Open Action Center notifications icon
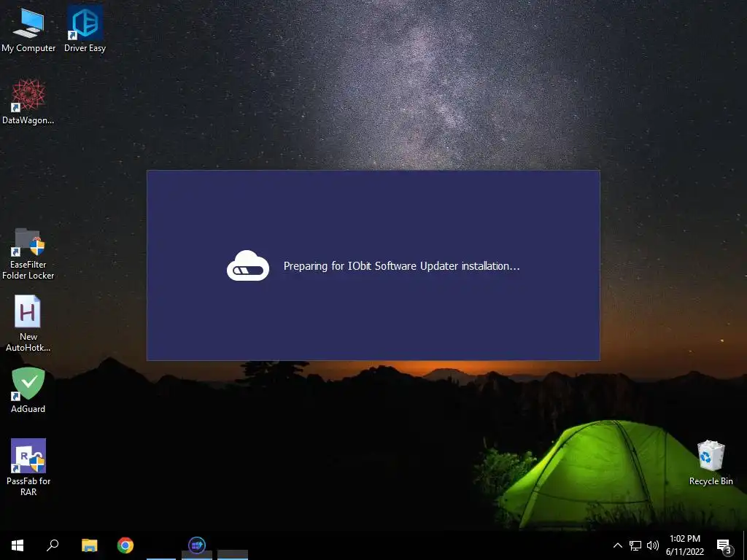The height and width of the screenshot is (560, 747). 724,545
